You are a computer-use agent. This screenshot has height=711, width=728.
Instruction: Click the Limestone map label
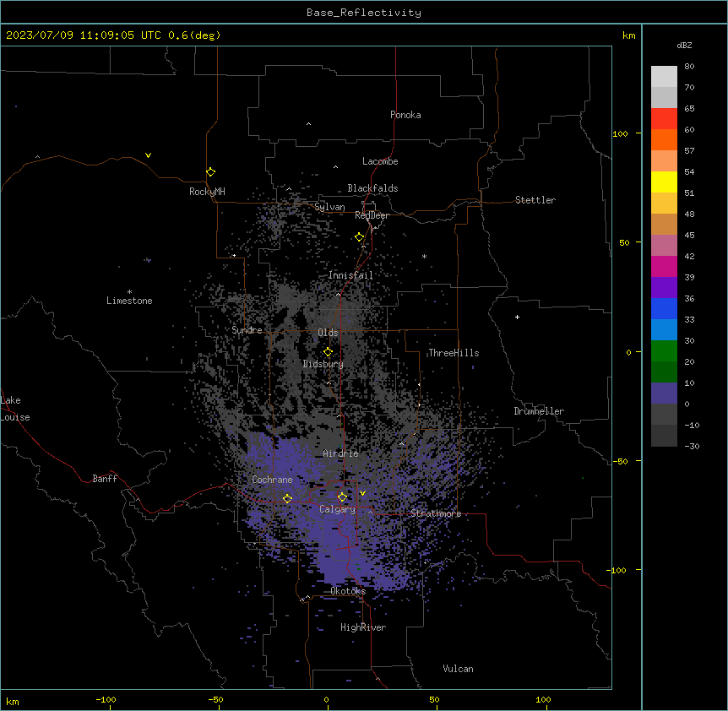click(129, 301)
